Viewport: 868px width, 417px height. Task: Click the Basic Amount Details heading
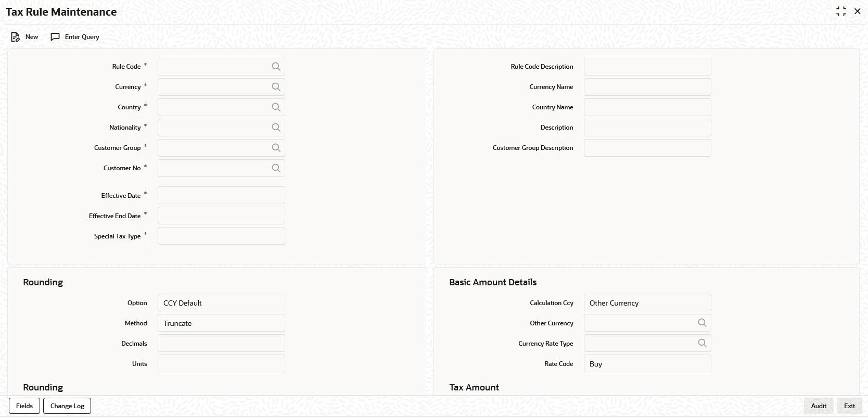(493, 282)
